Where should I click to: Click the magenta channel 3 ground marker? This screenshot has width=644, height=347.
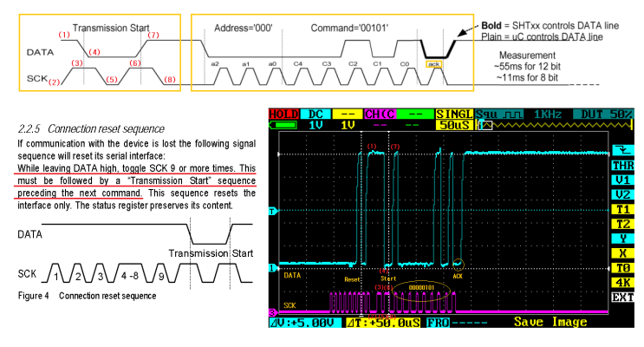[272, 312]
